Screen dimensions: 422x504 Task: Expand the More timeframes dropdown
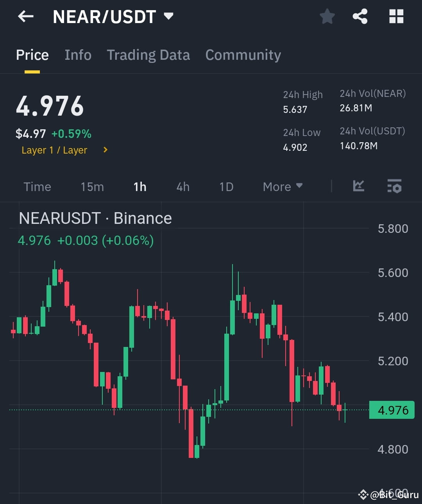pos(282,187)
